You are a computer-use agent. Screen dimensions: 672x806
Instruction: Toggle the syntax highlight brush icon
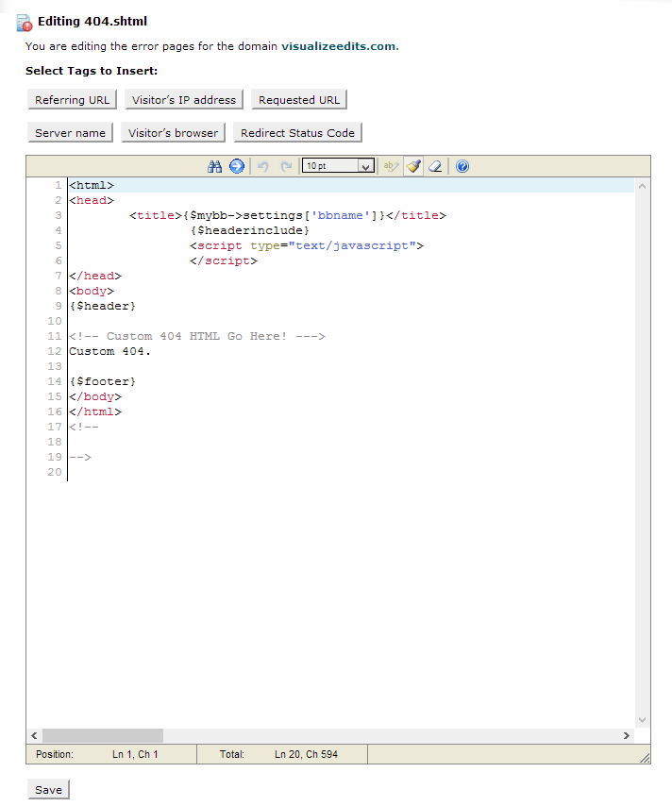point(413,166)
